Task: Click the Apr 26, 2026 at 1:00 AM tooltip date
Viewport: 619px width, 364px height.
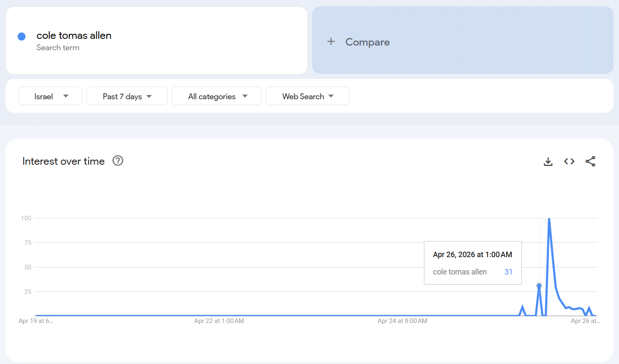Action: point(472,255)
